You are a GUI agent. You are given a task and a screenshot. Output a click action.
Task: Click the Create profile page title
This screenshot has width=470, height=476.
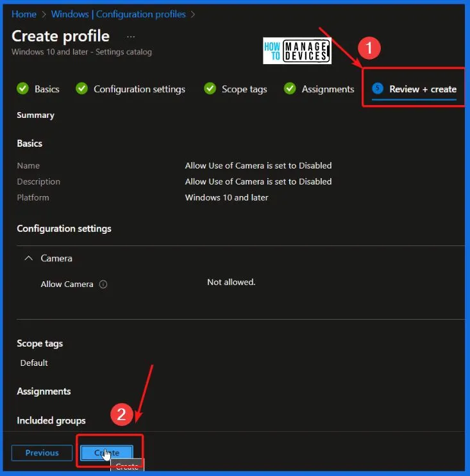point(60,36)
